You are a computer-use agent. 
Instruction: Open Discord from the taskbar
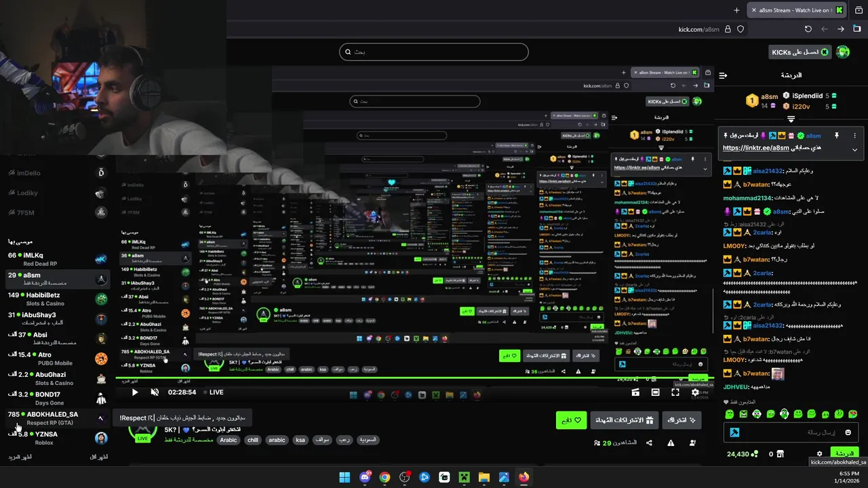click(x=365, y=477)
